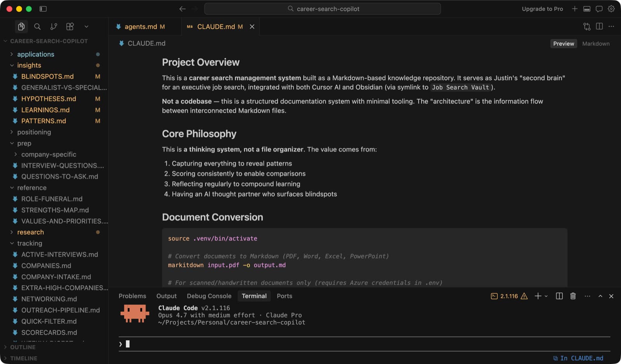Split the editor to the right
The height and width of the screenshot is (364, 621).
coord(599,26)
